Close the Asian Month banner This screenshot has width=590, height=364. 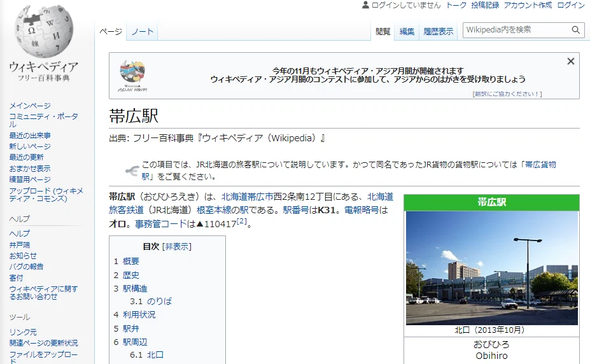[x=570, y=61]
